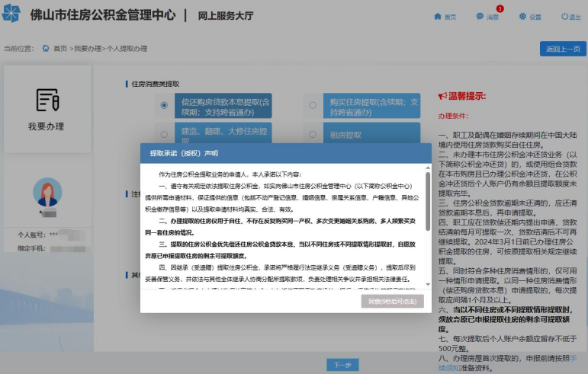Click the power icon to log out
Image resolution: width=588 pixels, height=374 pixels.
564,17
